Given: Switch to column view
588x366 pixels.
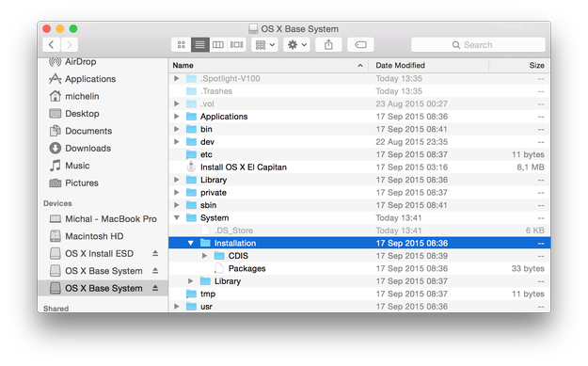Looking at the screenshot, I should (x=218, y=44).
